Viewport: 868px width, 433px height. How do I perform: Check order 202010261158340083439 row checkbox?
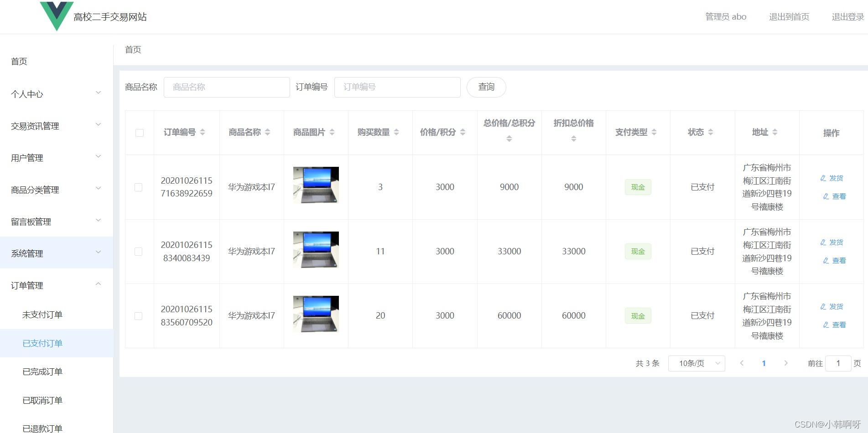[139, 252]
